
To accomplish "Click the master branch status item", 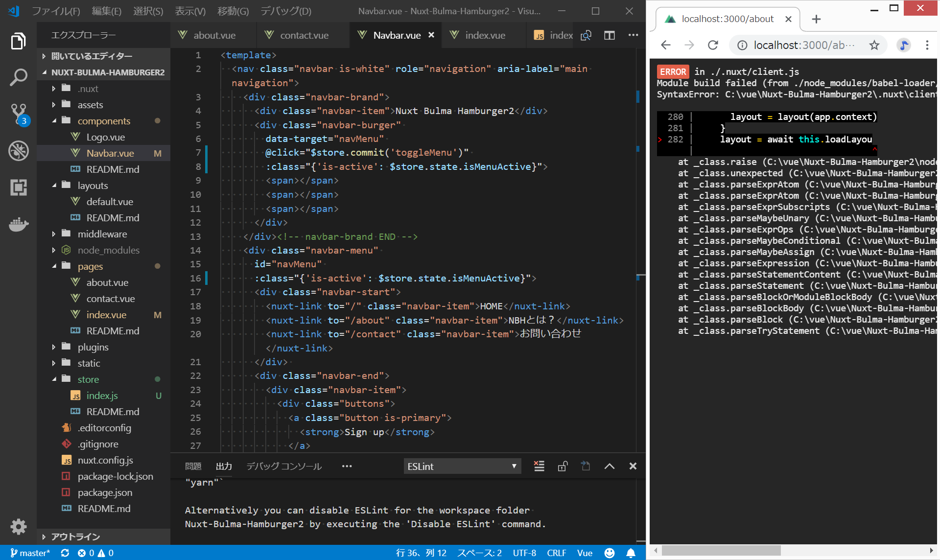I will [30, 553].
